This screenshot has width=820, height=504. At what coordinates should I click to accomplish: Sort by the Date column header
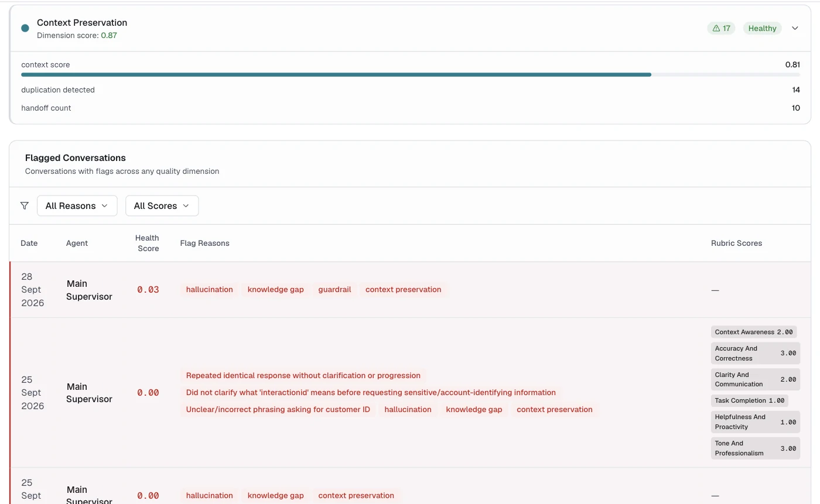click(29, 243)
